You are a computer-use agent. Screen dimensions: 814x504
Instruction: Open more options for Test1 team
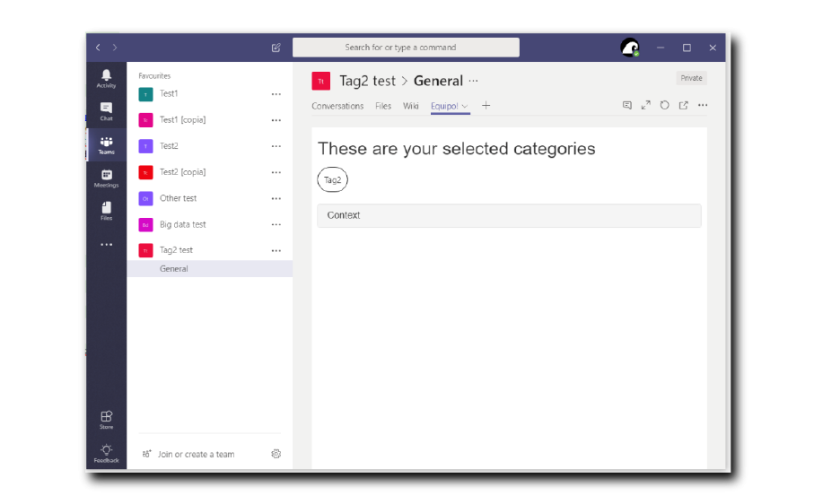276,94
